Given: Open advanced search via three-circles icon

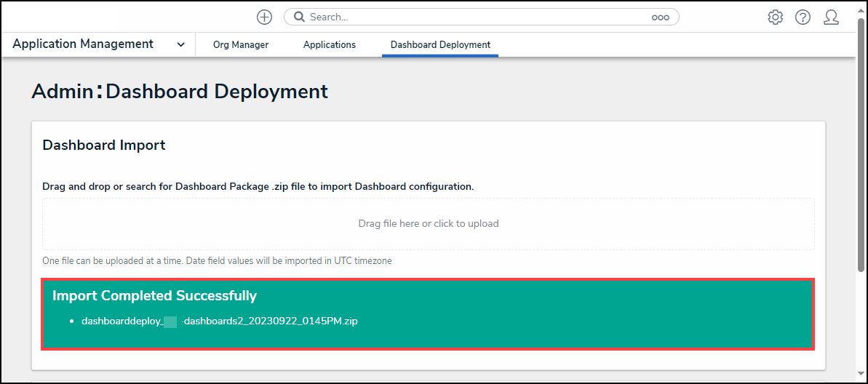Looking at the screenshot, I should [x=660, y=17].
